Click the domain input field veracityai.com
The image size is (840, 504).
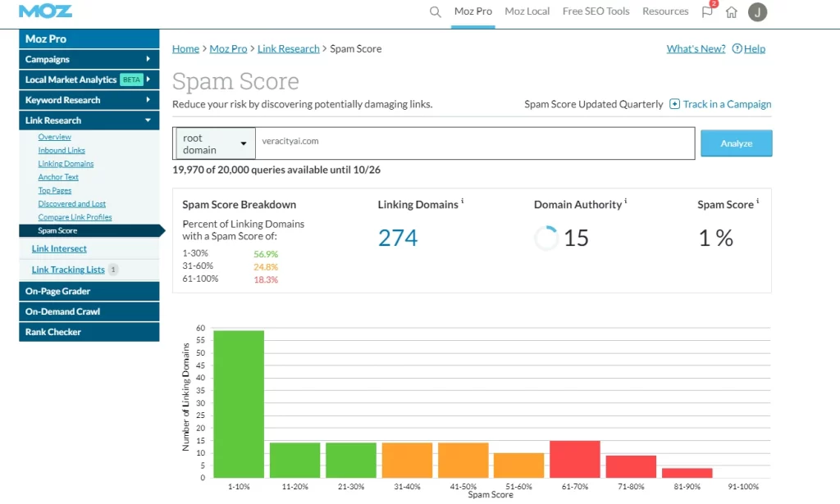point(475,143)
